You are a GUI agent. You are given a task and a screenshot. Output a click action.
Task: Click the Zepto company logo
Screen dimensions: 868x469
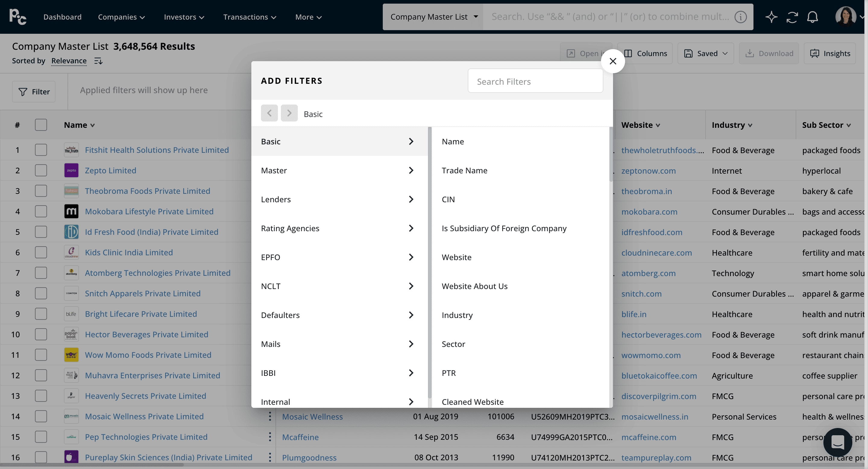[71, 171]
